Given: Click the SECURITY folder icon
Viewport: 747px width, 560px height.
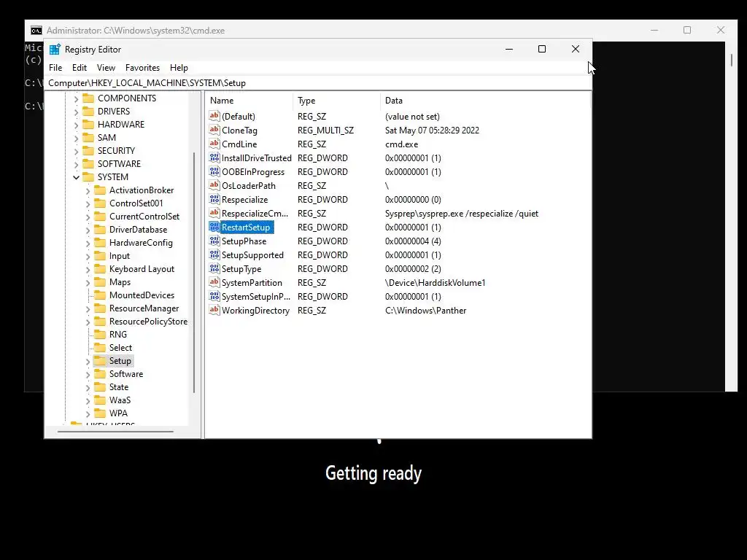Looking at the screenshot, I should [x=88, y=150].
